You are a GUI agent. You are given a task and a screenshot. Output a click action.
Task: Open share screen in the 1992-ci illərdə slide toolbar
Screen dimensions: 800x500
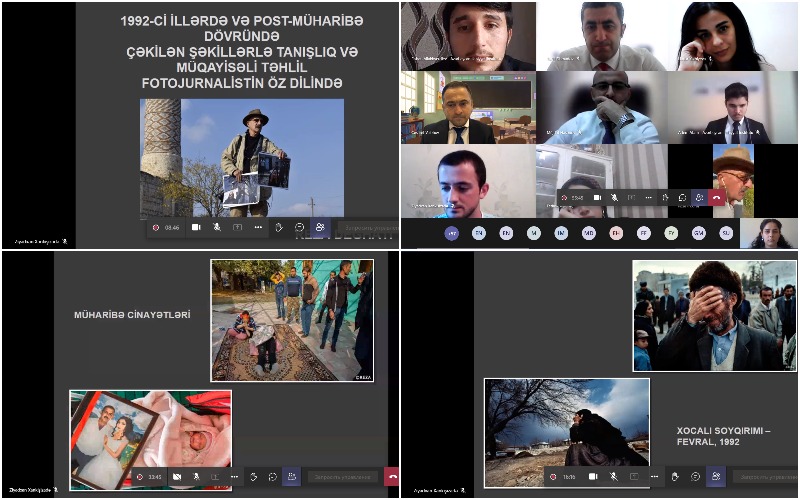[237, 228]
